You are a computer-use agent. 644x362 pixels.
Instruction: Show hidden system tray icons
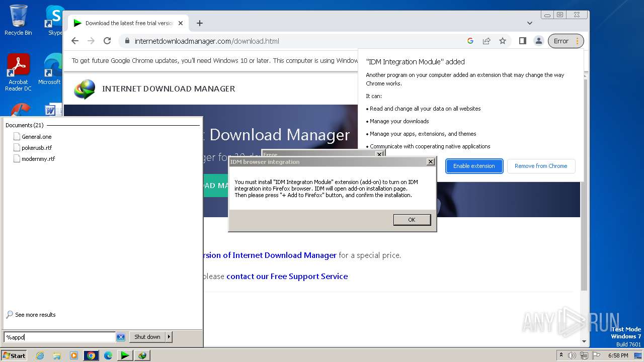tap(561, 355)
